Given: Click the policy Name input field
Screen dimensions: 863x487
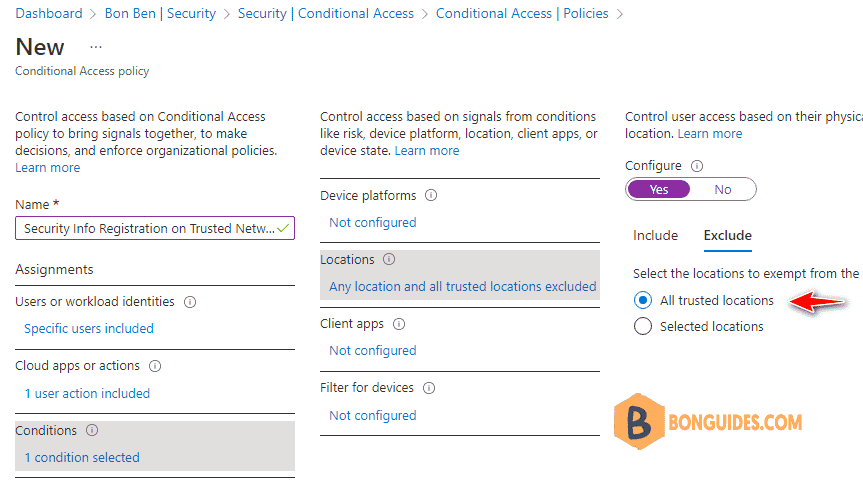Looking at the screenshot, I should pos(155,228).
